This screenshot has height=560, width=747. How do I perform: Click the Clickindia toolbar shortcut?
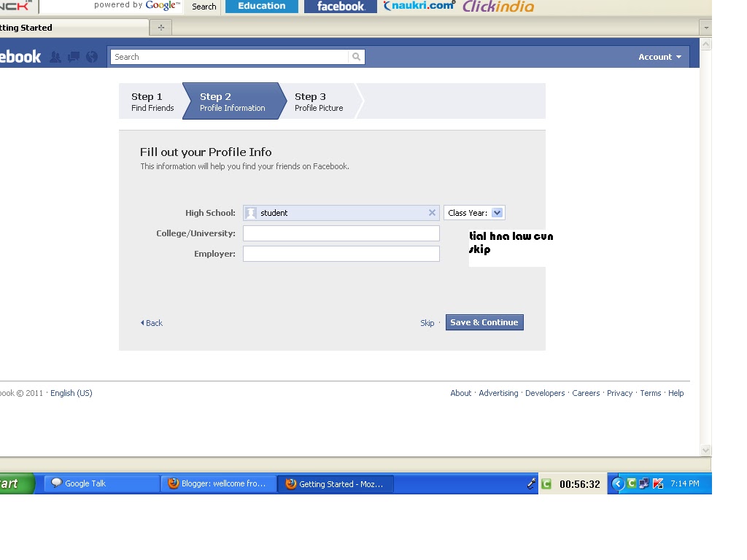498,6
